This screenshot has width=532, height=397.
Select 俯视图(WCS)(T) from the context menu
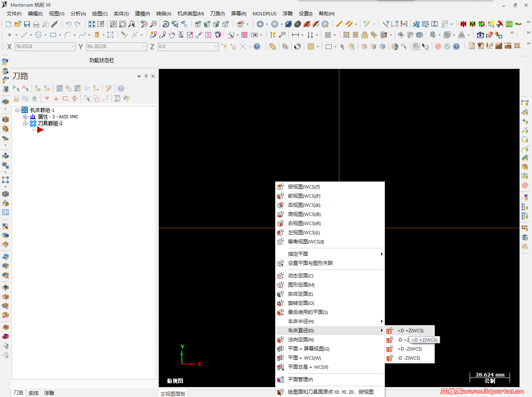pos(330,187)
